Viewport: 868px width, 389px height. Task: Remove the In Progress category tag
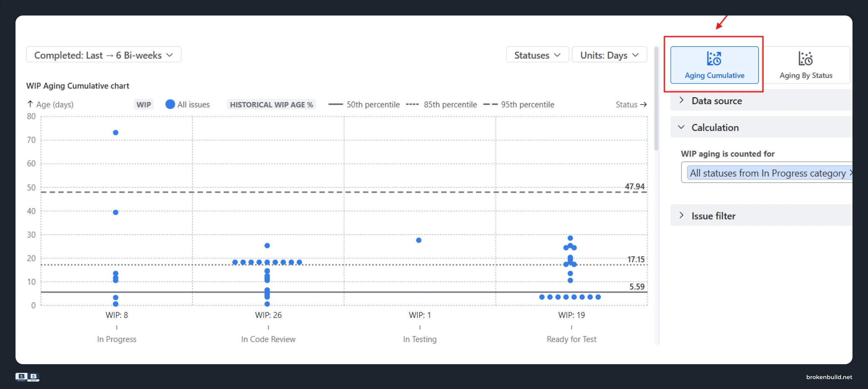click(x=850, y=173)
